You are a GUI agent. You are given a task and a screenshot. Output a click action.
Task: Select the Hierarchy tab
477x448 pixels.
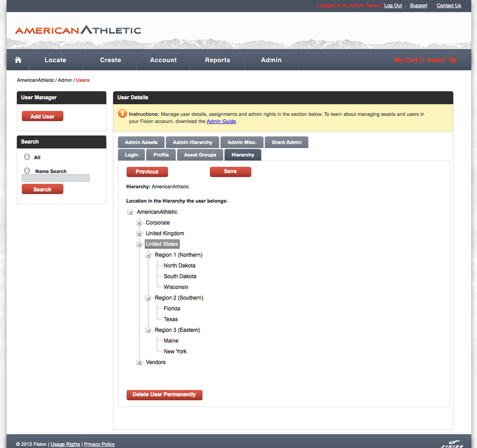pyautogui.click(x=243, y=155)
